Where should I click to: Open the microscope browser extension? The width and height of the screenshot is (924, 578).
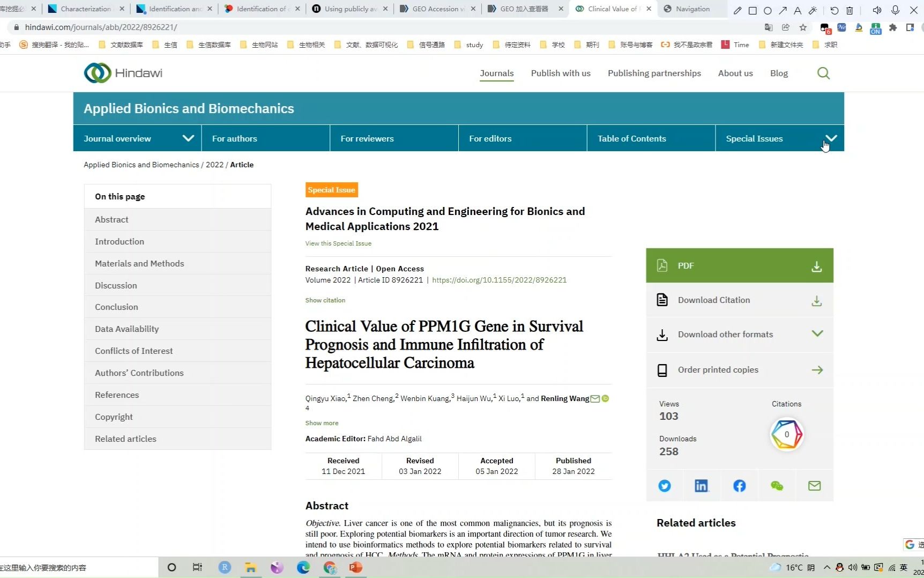tap(859, 27)
